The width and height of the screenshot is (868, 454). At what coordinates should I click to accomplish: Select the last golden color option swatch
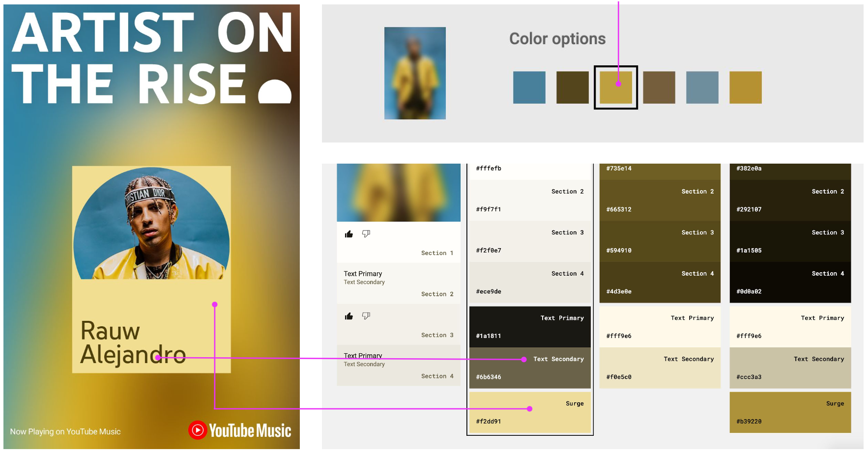pyautogui.click(x=746, y=87)
